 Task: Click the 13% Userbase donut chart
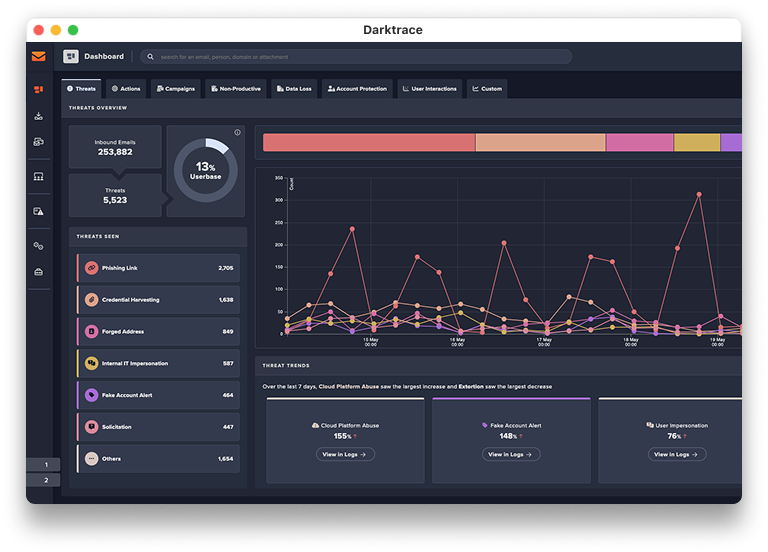point(206,170)
